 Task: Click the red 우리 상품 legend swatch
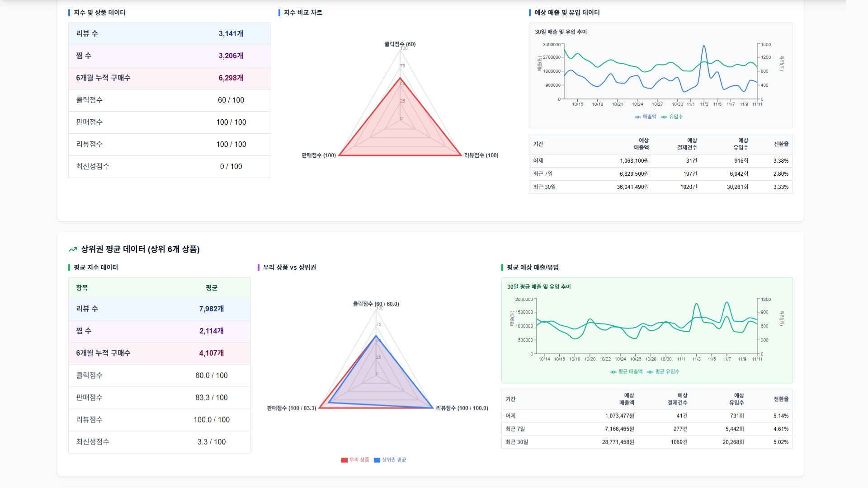click(x=344, y=460)
